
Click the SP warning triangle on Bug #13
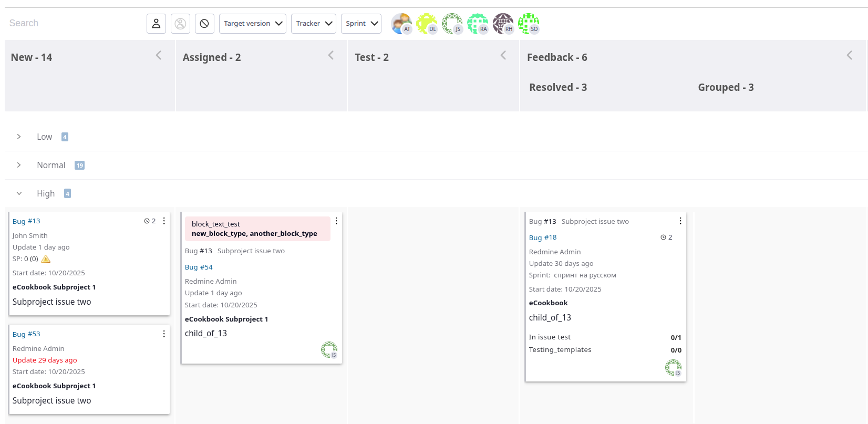coord(46,259)
